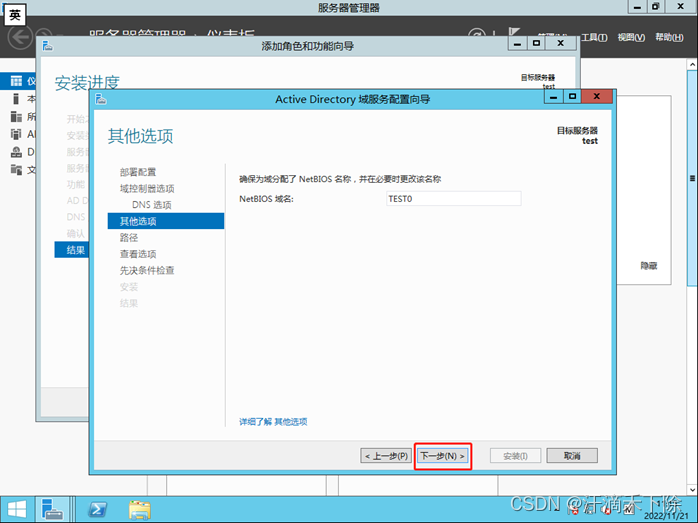Minimize the Server Manager window
The height and width of the screenshot is (523, 698).
tap(637, 6)
